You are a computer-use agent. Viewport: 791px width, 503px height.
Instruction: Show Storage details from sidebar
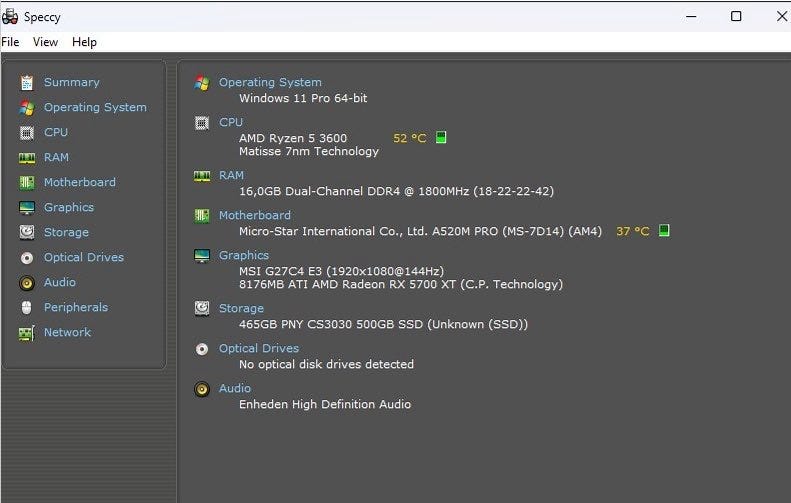pos(66,232)
